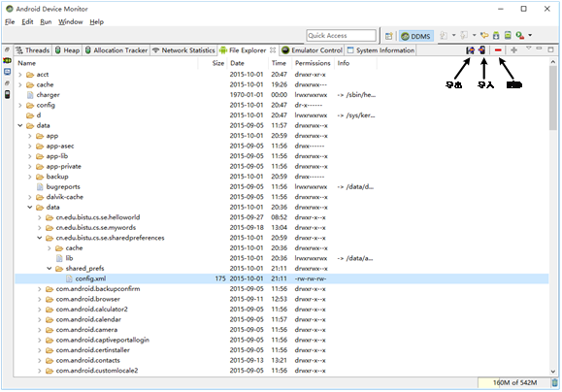Viewport: 562px width, 392px height.
Task: Expand the app-asec folder
Action: [30, 147]
